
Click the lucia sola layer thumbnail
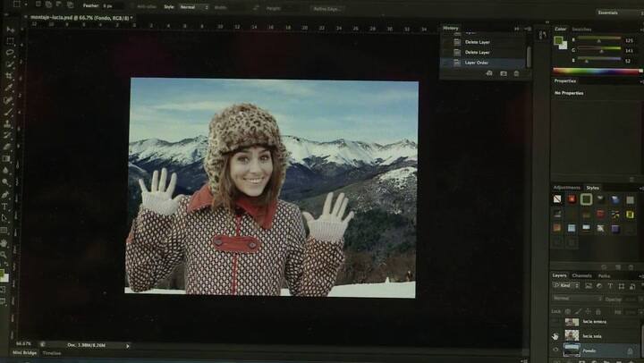[572, 336]
